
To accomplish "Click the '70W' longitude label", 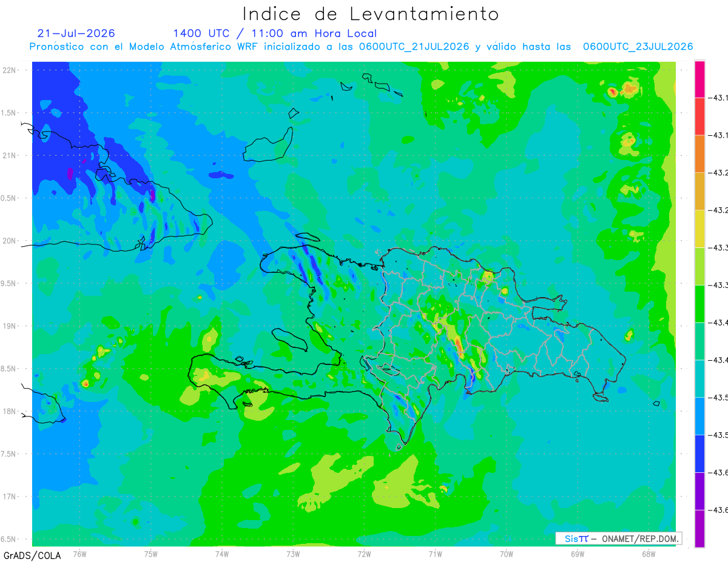I will (507, 554).
